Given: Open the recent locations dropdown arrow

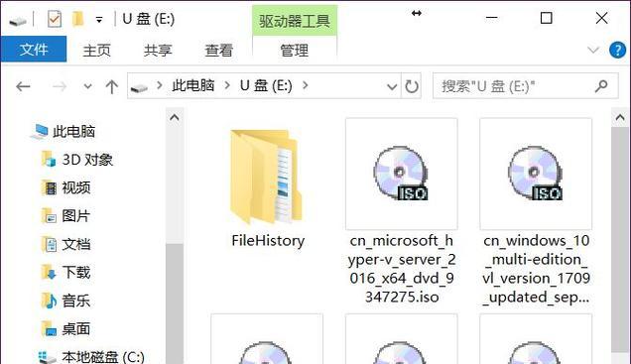Looking at the screenshot, I should pyautogui.click(x=87, y=86).
